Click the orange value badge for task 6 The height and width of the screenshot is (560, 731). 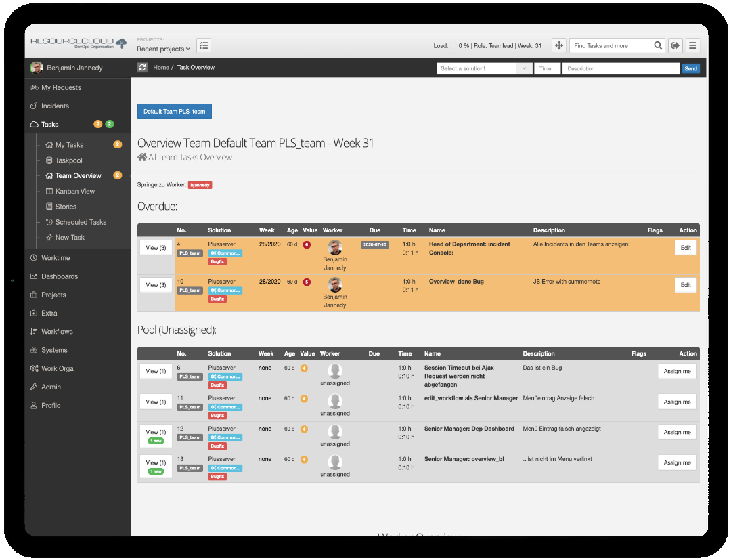[304, 368]
